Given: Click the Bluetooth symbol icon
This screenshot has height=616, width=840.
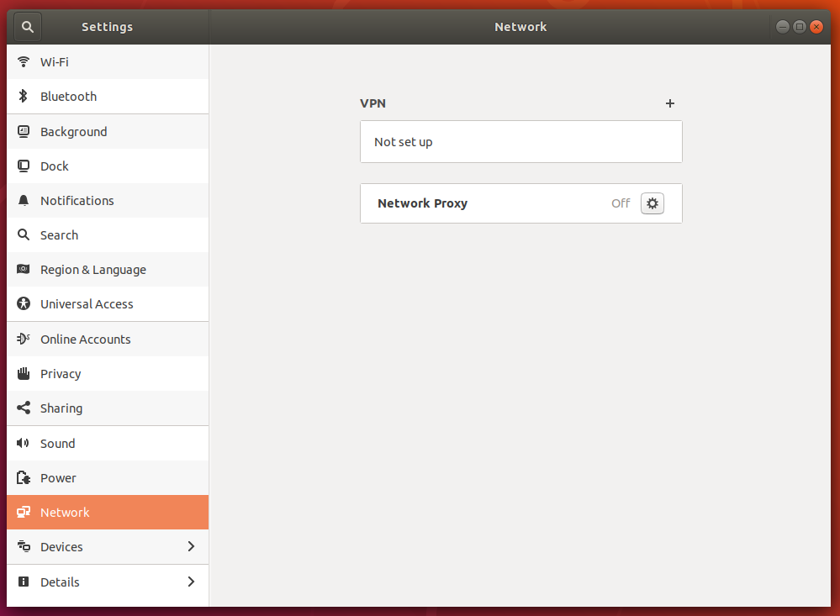Looking at the screenshot, I should [24, 96].
